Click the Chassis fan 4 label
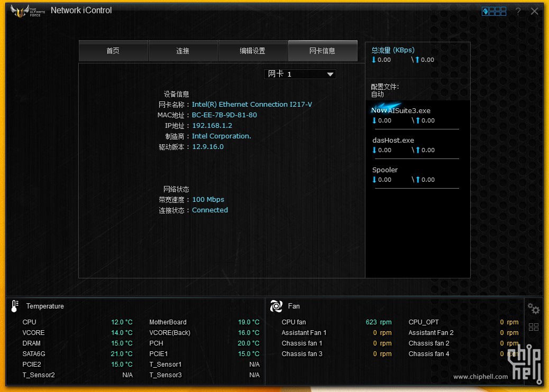The height and width of the screenshot is (392, 549). click(x=429, y=354)
